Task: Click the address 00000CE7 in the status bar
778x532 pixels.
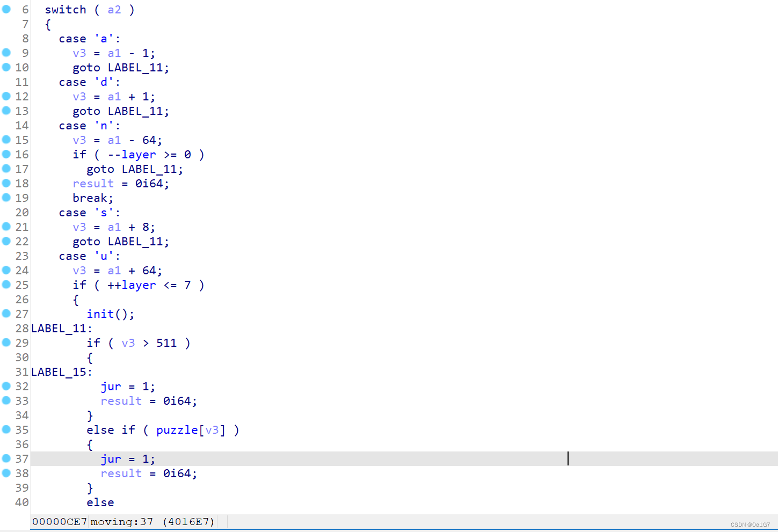Action: click(x=60, y=521)
